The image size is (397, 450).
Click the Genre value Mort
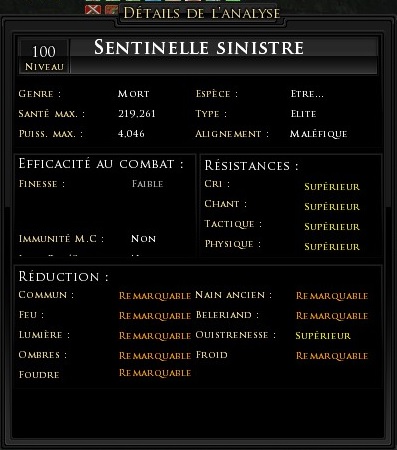(133, 94)
